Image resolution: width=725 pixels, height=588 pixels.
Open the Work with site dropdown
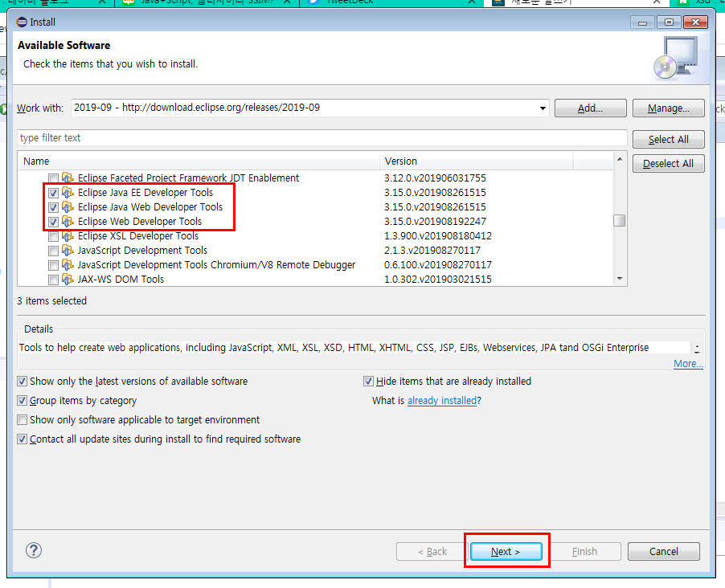click(543, 108)
